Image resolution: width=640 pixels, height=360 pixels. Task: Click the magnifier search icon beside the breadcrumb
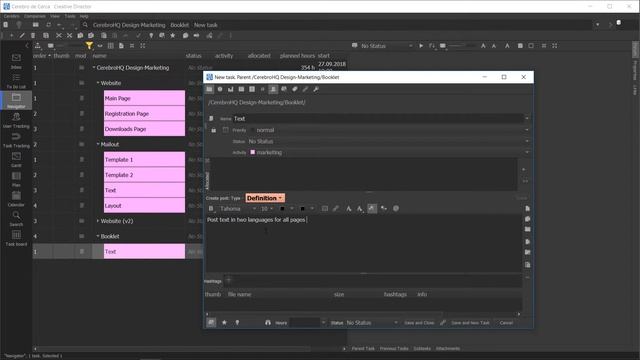click(x=85, y=25)
